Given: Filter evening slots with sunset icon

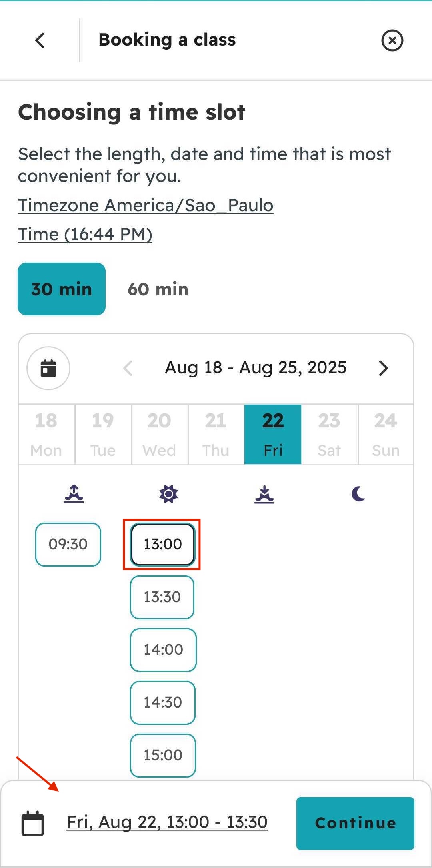Looking at the screenshot, I should [x=264, y=495].
